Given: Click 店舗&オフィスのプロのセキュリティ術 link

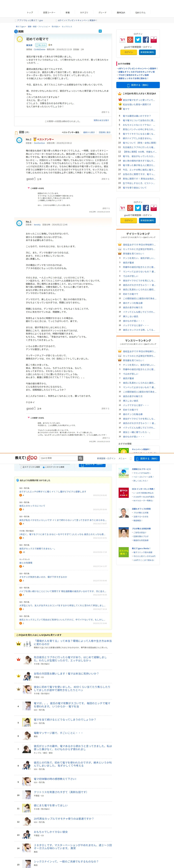Looking at the screenshot, I should [136, 72].
